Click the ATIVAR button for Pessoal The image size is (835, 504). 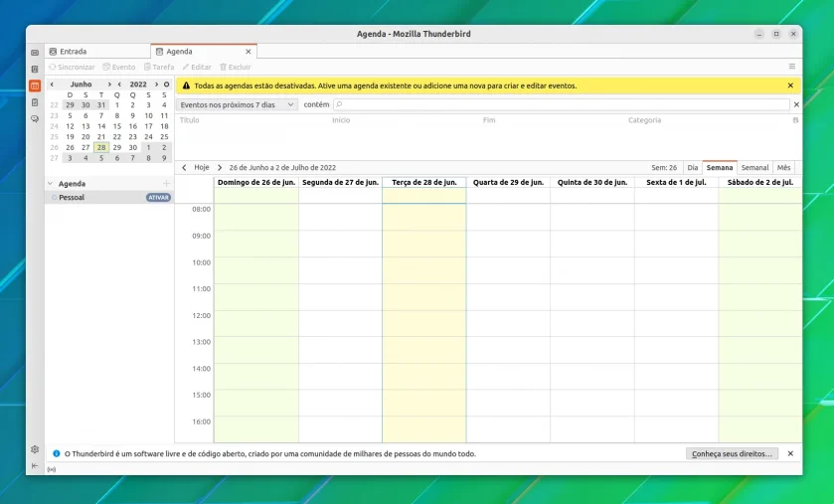tap(158, 197)
